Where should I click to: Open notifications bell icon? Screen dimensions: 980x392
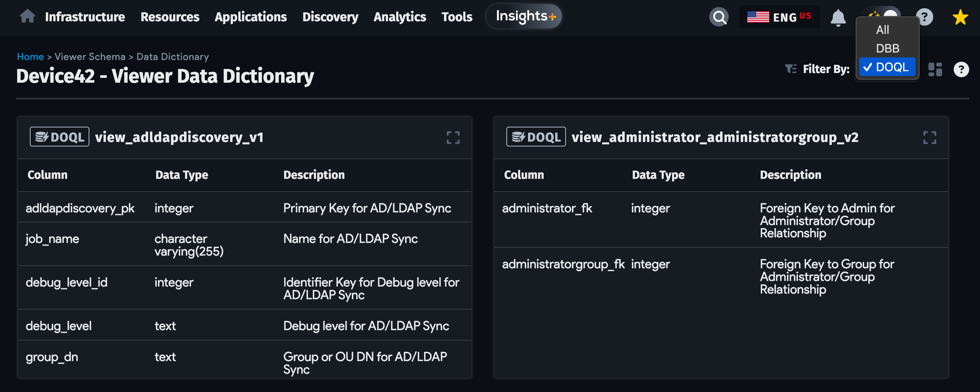pyautogui.click(x=838, y=18)
